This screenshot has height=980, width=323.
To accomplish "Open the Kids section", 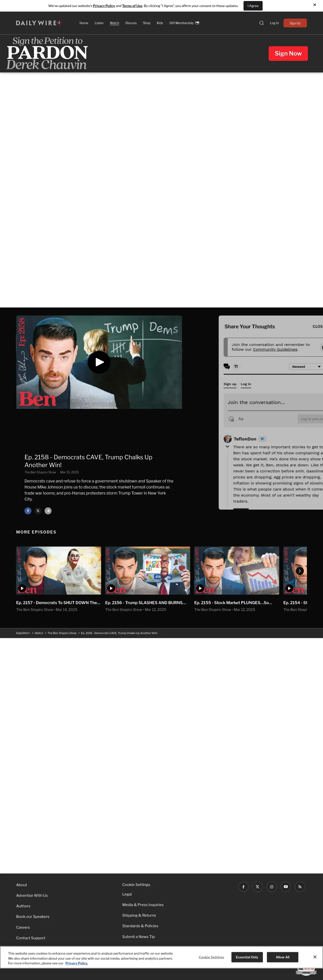I will (x=160, y=23).
